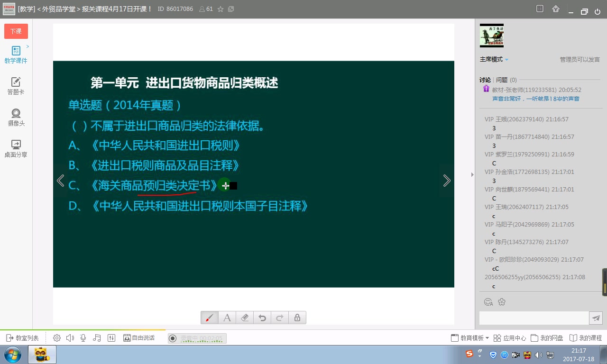Open the list menu icon in title bar

(x=540, y=9)
